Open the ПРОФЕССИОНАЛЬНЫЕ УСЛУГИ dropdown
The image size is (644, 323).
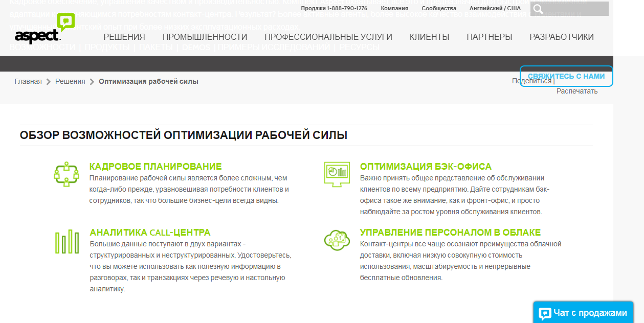327,36
